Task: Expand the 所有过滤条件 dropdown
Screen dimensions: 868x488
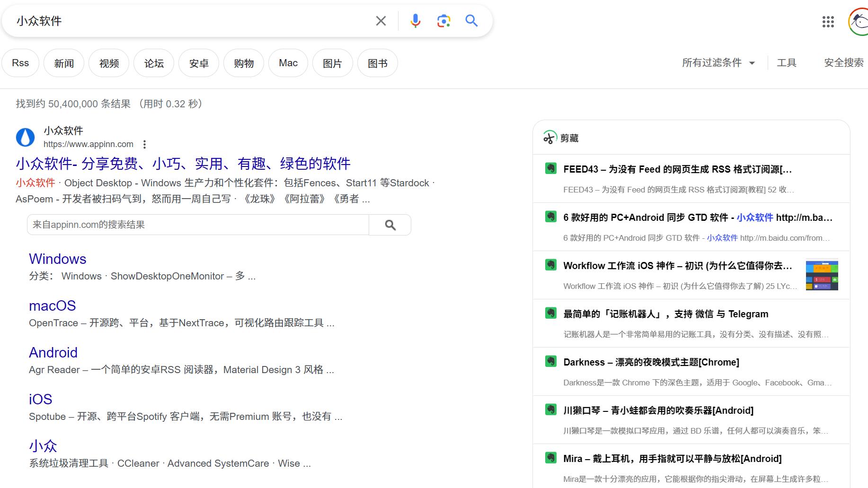Action: 718,63
